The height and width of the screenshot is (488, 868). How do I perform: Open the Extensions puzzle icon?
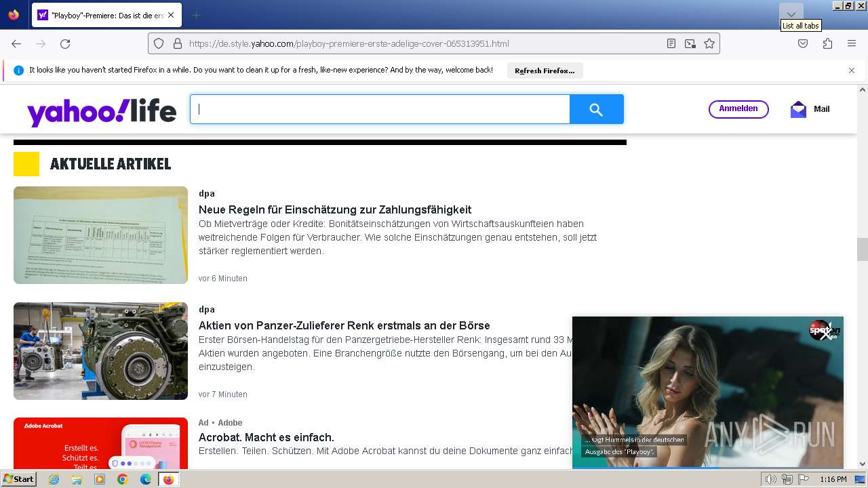[x=827, y=43]
